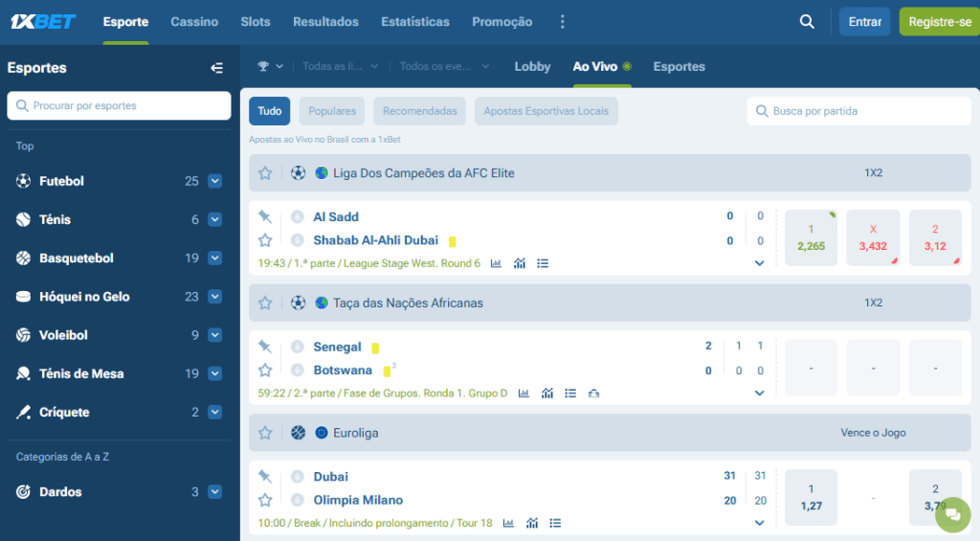980x541 pixels.
Task: Open live chat support bubble
Action: click(x=952, y=514)
